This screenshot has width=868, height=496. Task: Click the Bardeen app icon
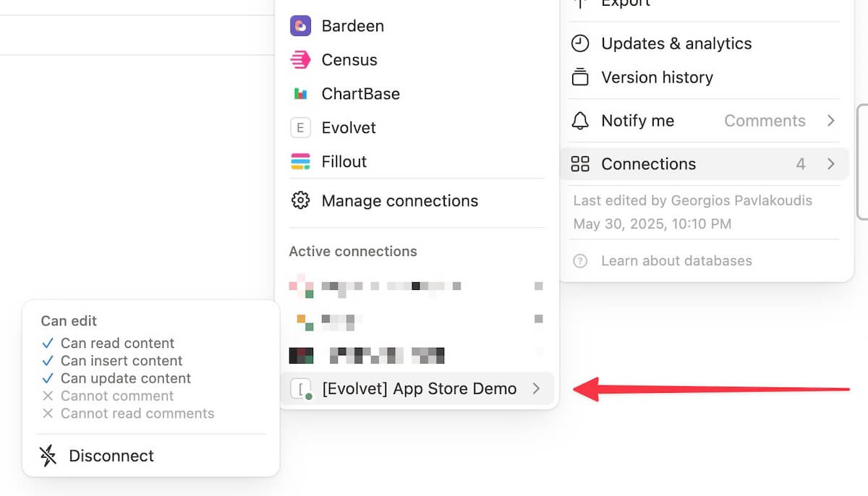tap(300, 26)
